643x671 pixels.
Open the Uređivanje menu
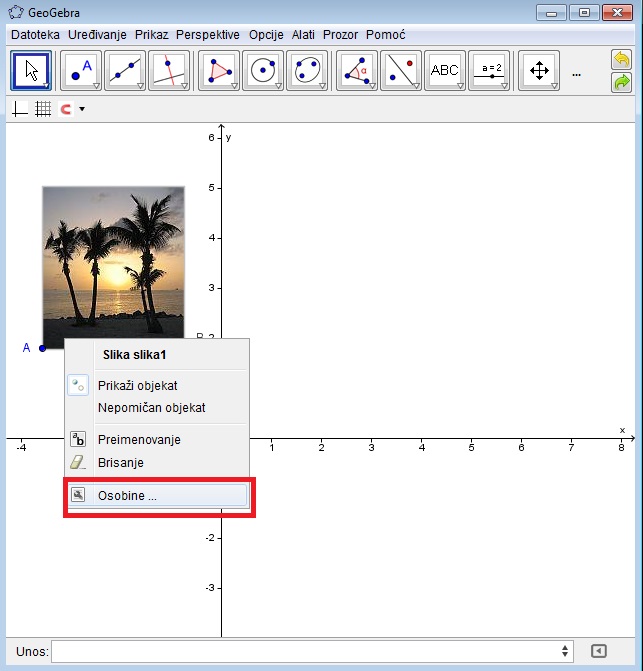tap(97, 35)
